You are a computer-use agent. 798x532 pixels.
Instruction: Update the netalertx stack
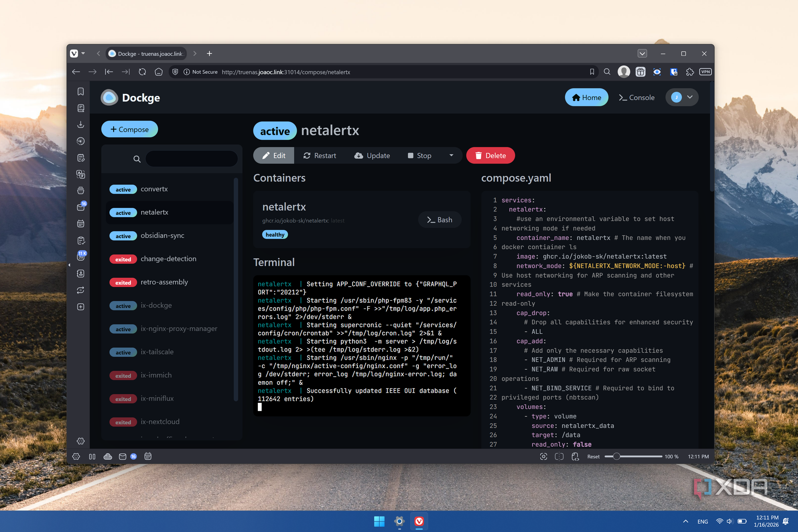click(372, 155)
